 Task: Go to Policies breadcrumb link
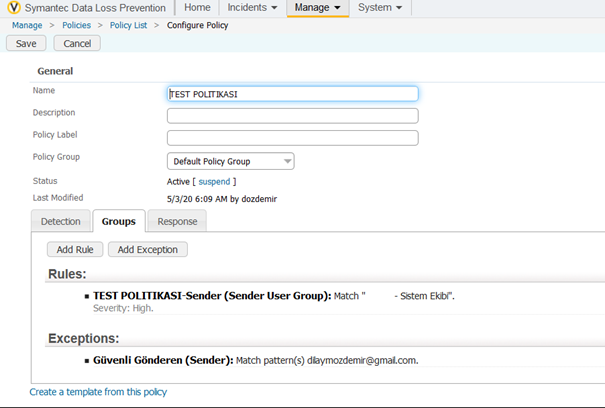76,25
